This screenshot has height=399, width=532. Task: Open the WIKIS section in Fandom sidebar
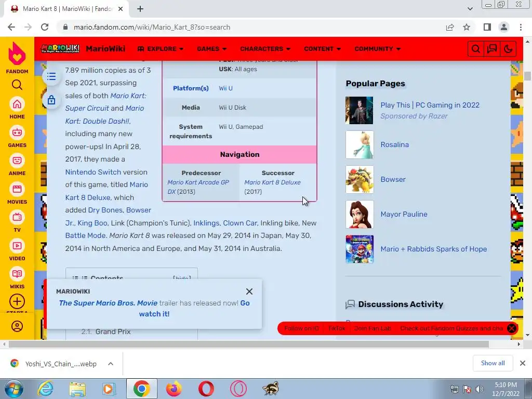(17, 278)
